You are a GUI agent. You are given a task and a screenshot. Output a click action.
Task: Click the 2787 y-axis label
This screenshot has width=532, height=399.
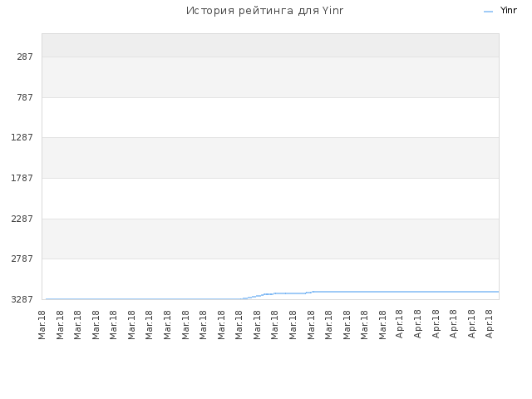(x=22, y=259)
